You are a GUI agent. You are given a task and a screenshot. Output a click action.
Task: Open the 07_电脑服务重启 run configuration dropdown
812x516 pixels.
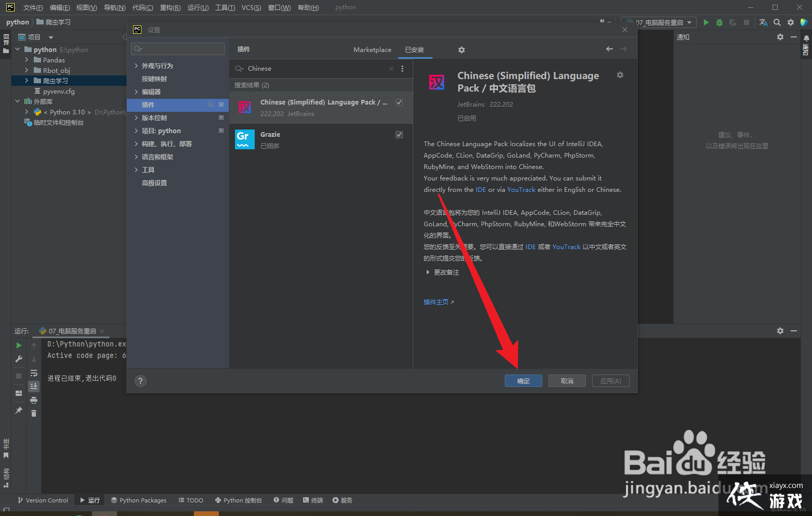pos(659,22)
